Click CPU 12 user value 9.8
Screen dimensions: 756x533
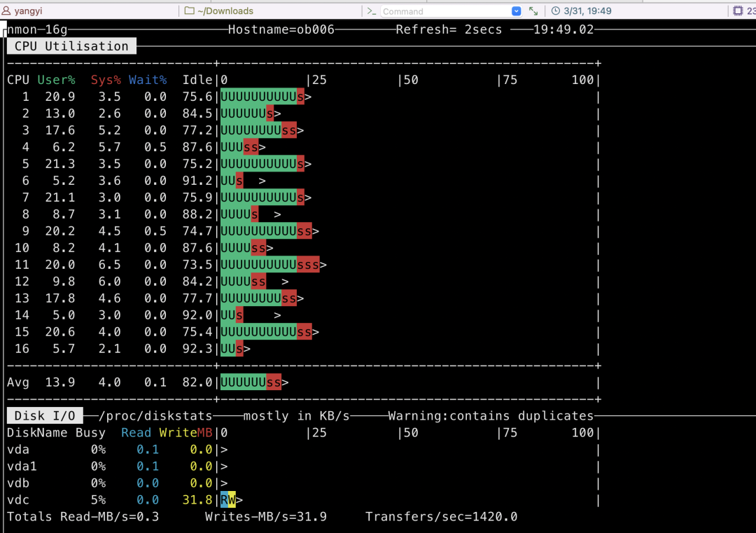[x=64, y=282]
